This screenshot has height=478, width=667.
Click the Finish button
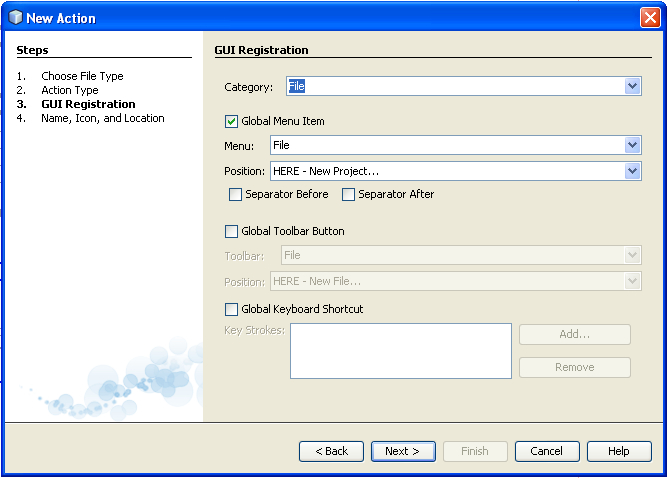(x=475, y=451)
